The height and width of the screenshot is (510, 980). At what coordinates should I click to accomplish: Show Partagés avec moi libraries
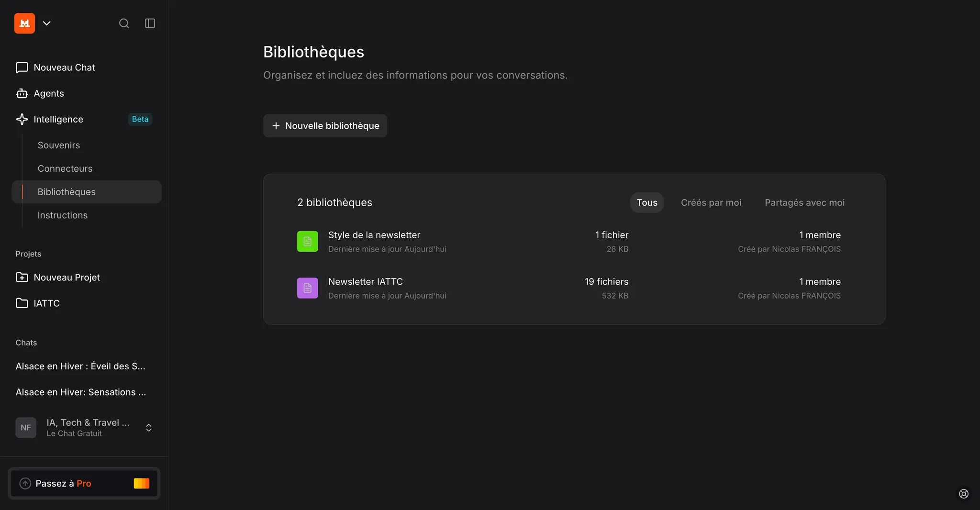point(804,203)
